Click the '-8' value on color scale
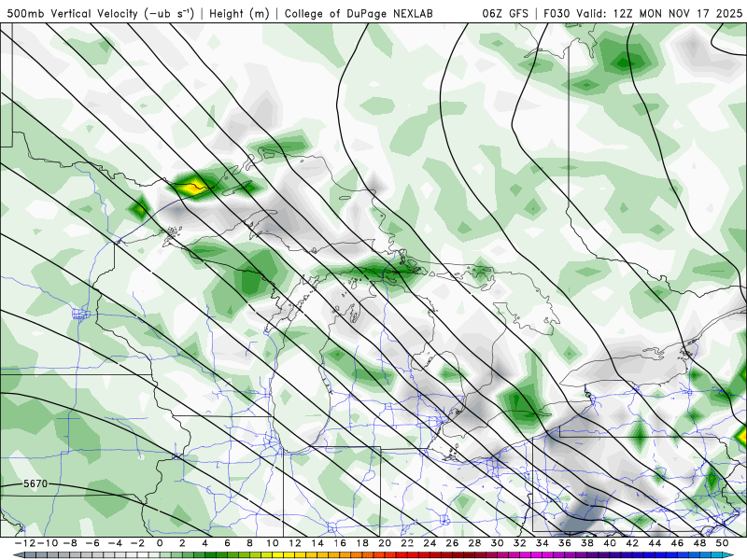 [70, 543]
